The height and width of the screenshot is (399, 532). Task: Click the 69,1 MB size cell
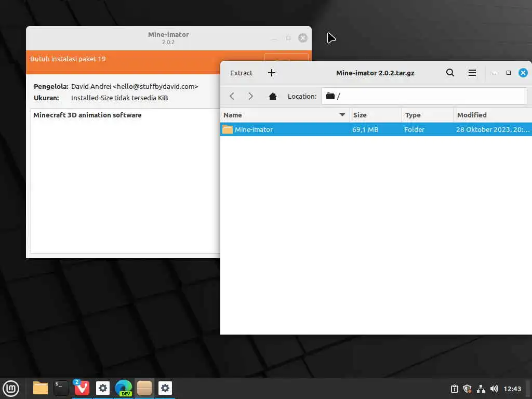(365, 129)
